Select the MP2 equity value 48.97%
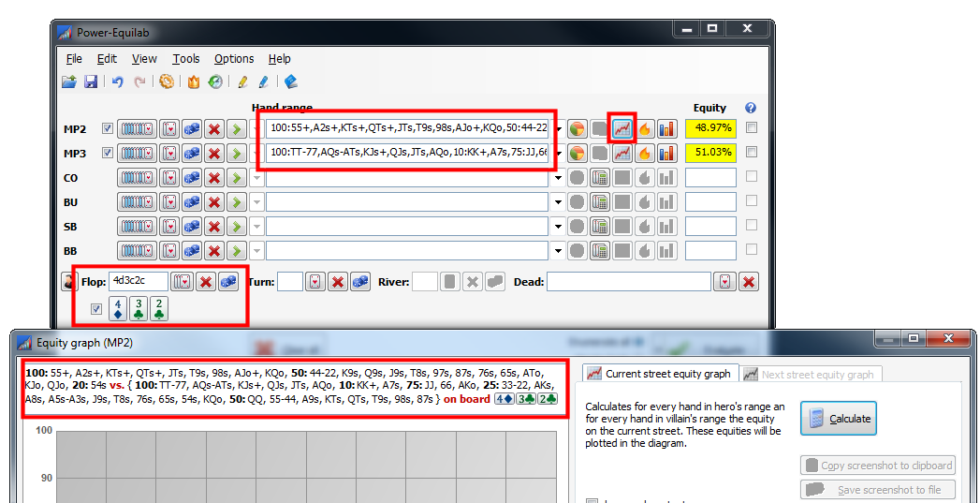The width and height of the screenshot is (980, 503). click(x=710, y=129)
